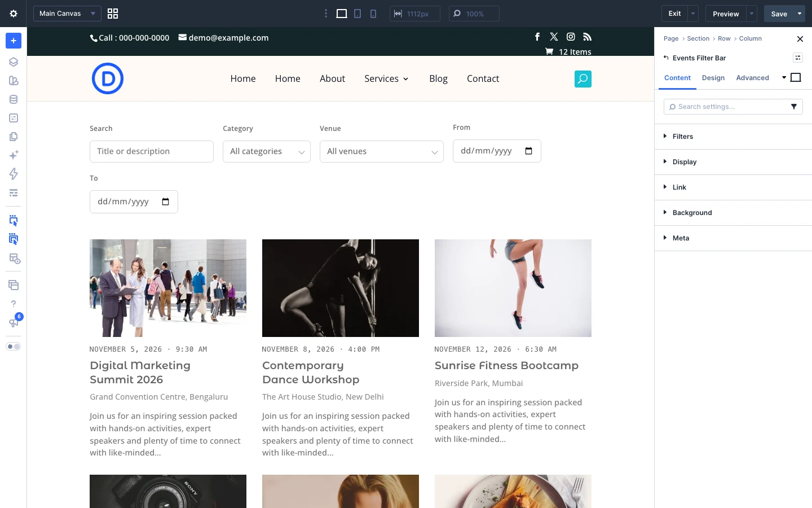Click the Instagram icon in the top bar
Screen dimensions: 812x508
coord(571,37)
